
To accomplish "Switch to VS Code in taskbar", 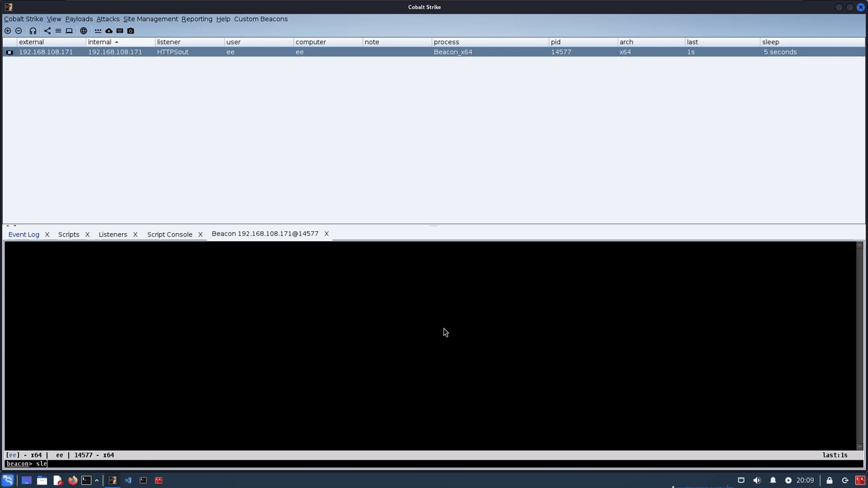I will click(x=127, y=481).
